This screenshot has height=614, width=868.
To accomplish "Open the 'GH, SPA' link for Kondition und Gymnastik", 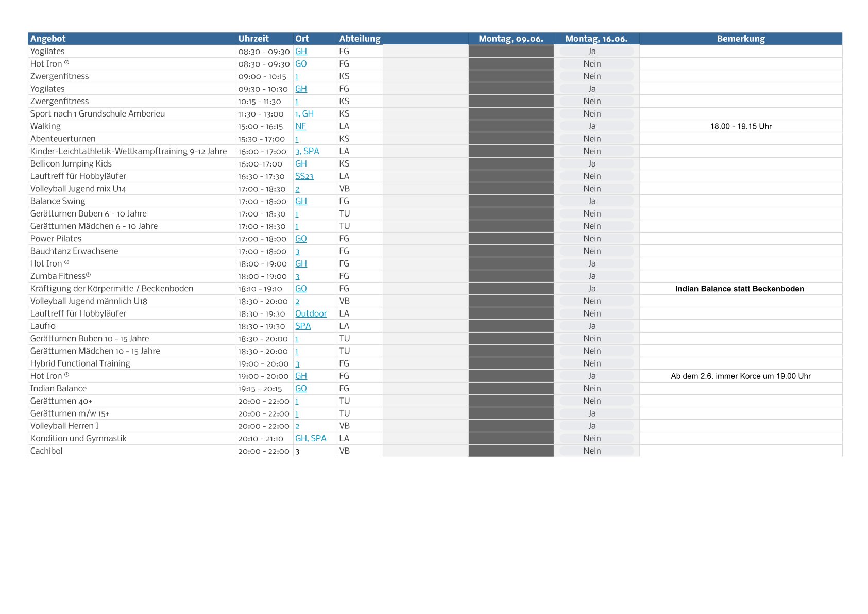I will 311,438.
